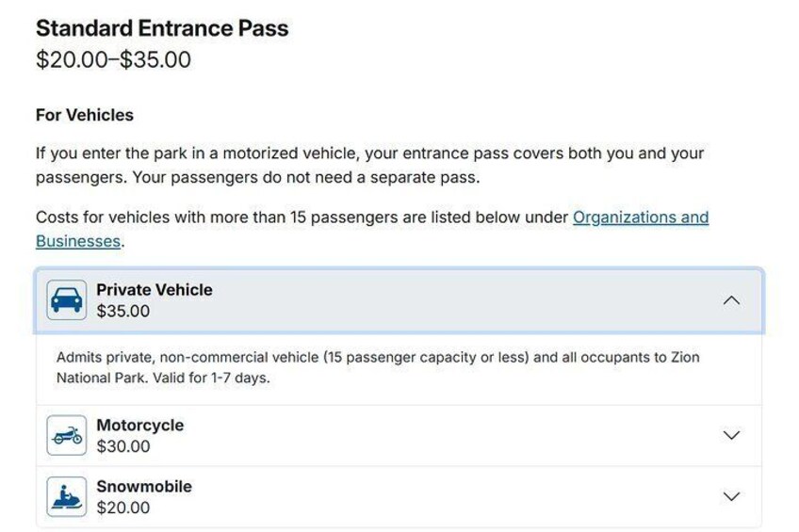Click the Private Vehicle admission description text

click(x=377, y=358)
